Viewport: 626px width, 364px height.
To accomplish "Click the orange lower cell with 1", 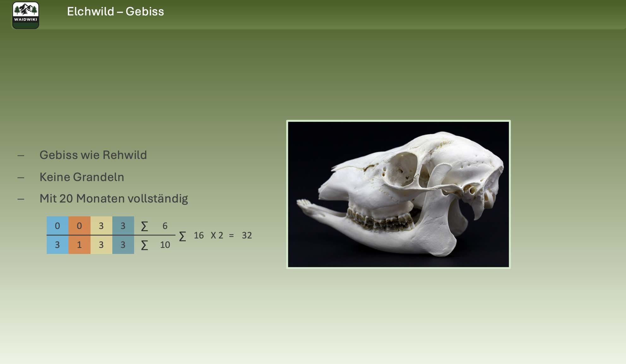I will 79,245.
